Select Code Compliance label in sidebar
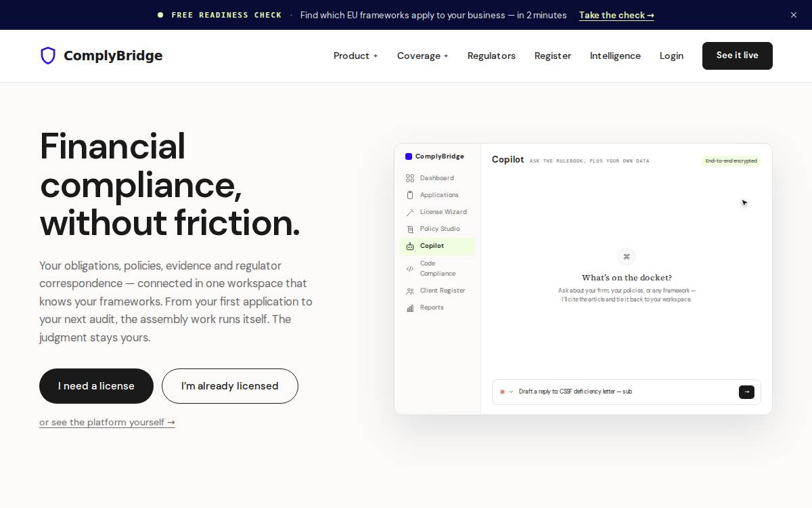The height and width of the screenshot is (508, 812). (438, 268)
